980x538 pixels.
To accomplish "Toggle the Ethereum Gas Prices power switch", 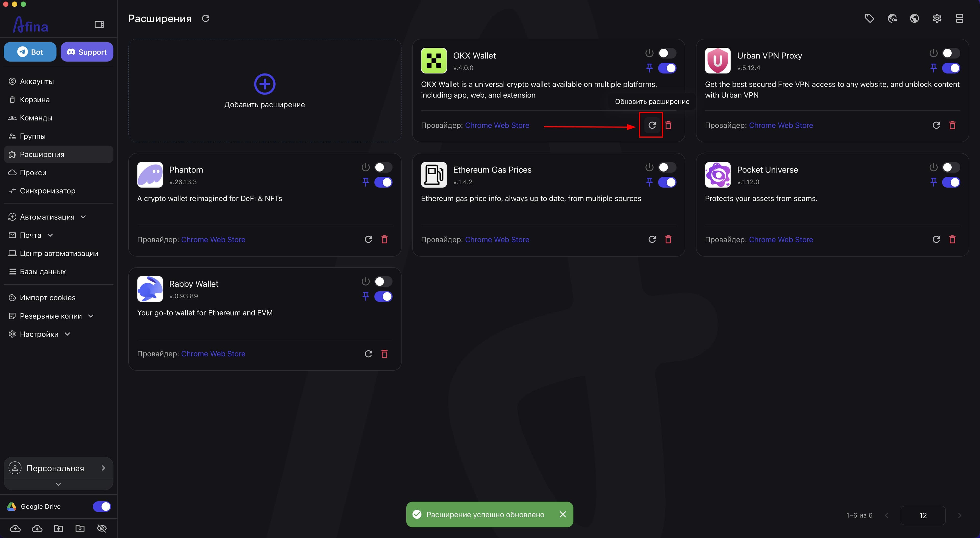I will 667,167.
